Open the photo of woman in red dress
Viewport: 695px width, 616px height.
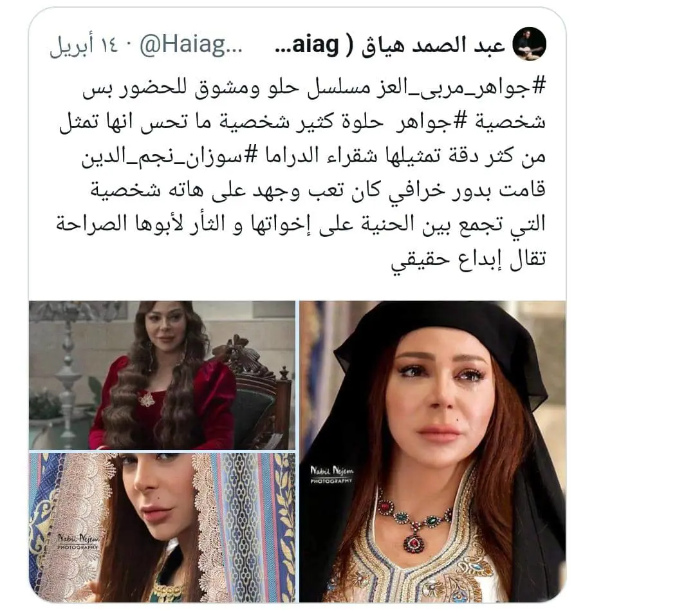tap(162, 375)
